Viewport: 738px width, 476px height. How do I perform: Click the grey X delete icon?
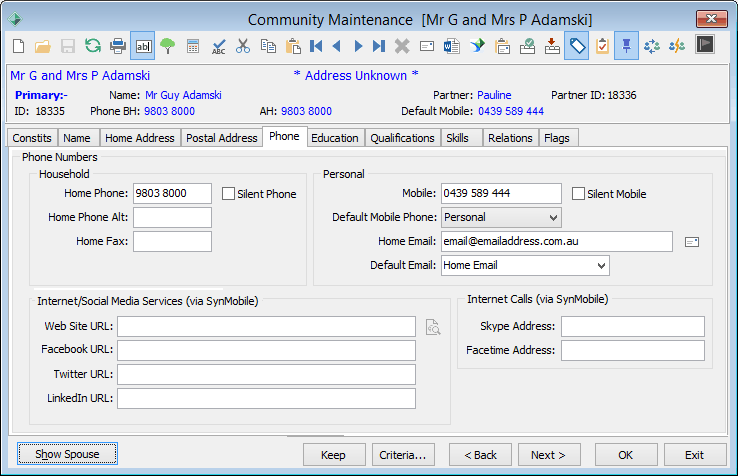click(x=402, y=46)
